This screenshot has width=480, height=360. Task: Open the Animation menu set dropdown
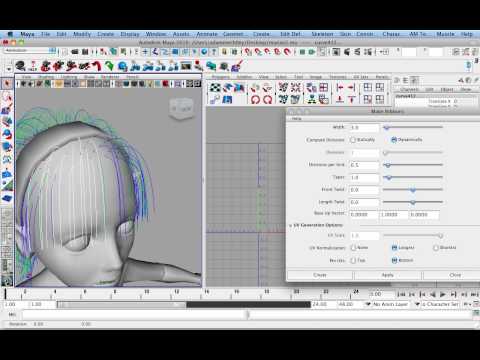point(30,51)
